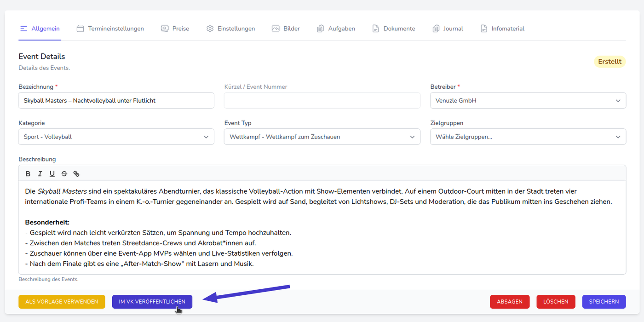Expand the Event Typ dropdown
The image size is (644, 322).
pos(322,137)
